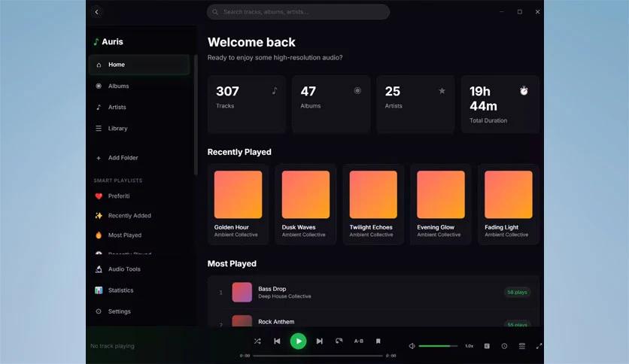Play the Twilight Echoes album thumbnail

point(373,195)
